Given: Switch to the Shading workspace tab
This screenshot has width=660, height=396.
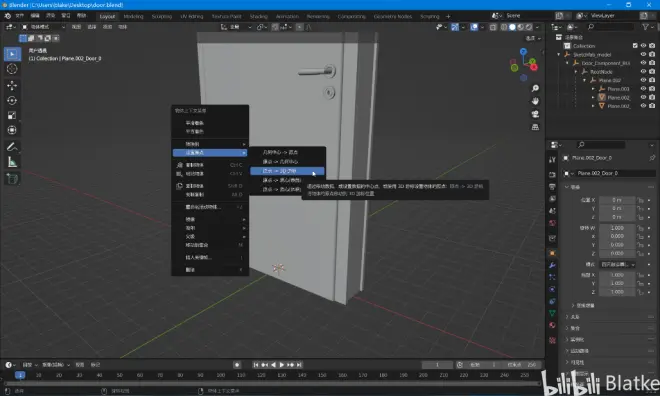Looking at the screenshot, I should click(x=258, y=16).
